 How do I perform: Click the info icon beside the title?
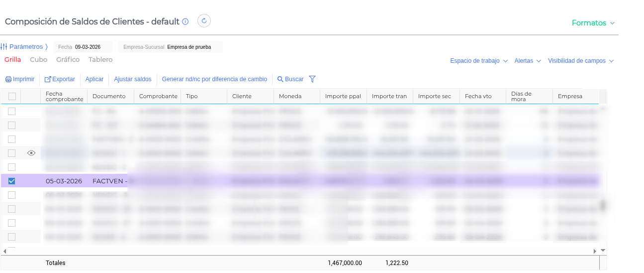coord(185,21)
